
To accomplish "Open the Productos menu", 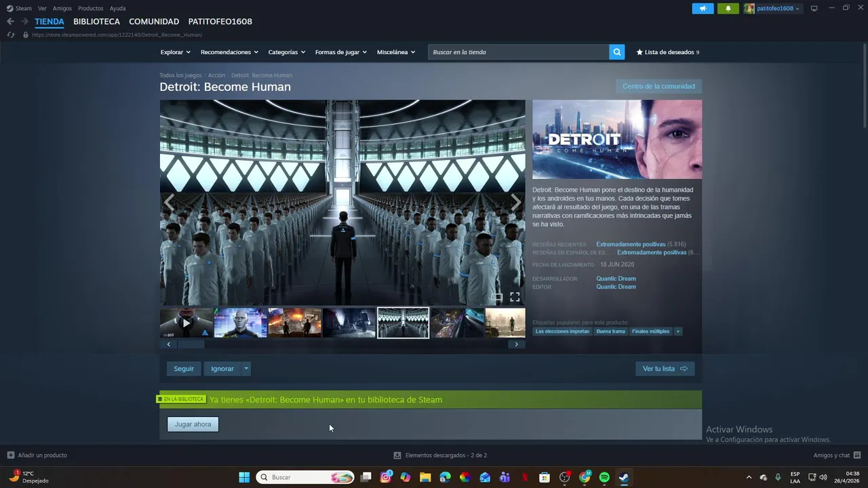I will click(91, 9).
